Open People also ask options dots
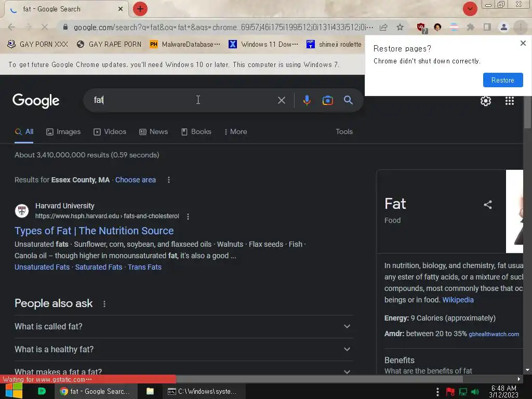Viewport: 532px width, 399px height. (x=104, y=303)
